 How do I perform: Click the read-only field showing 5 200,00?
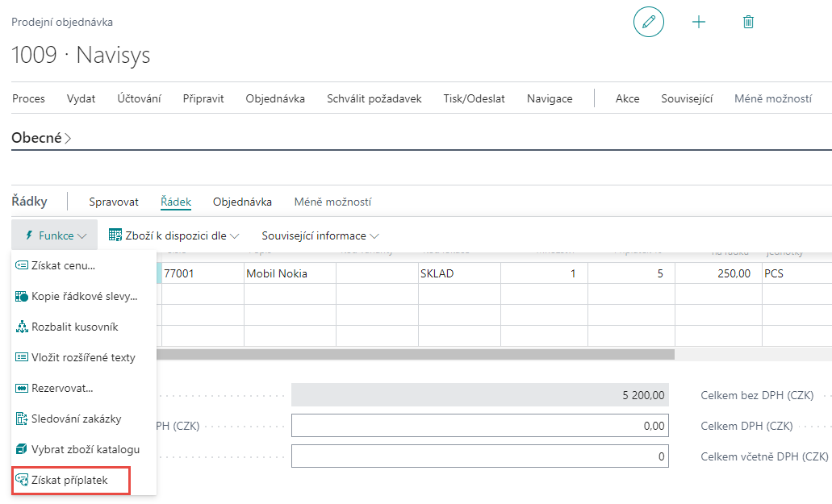[x=479, y=395]
